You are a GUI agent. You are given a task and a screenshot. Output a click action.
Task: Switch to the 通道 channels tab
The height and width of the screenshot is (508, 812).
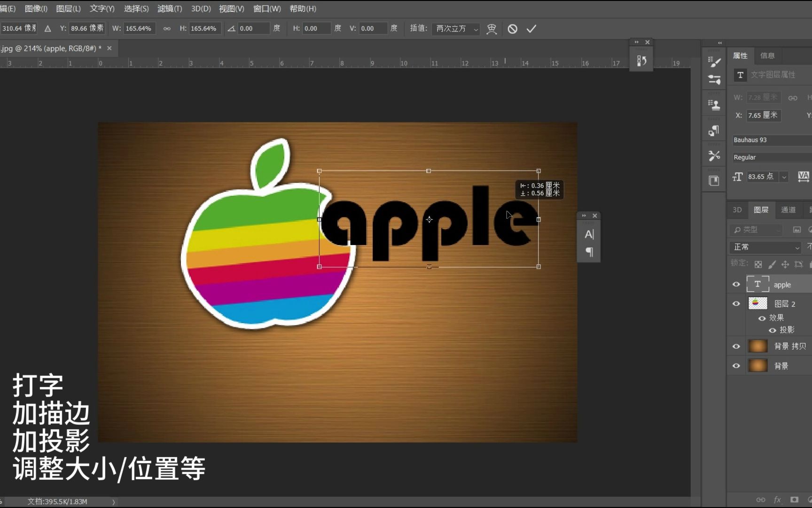pyautogui.click(x=788, y=210)
